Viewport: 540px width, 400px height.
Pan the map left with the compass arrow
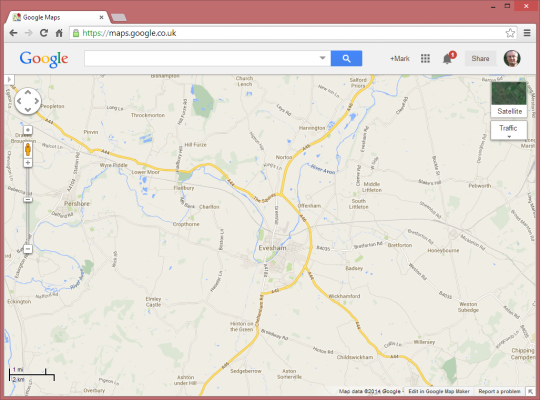point(19,101)
